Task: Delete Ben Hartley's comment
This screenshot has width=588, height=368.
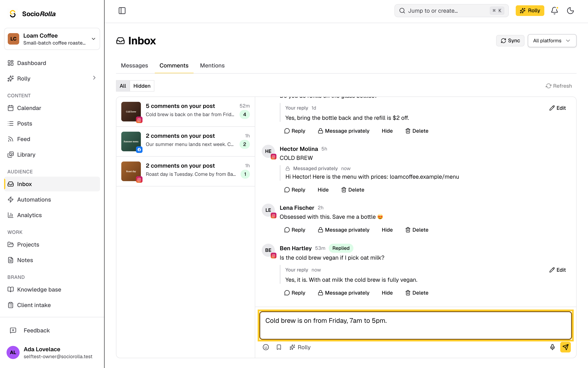Action: pyautogui.click(x=417, y=293)
